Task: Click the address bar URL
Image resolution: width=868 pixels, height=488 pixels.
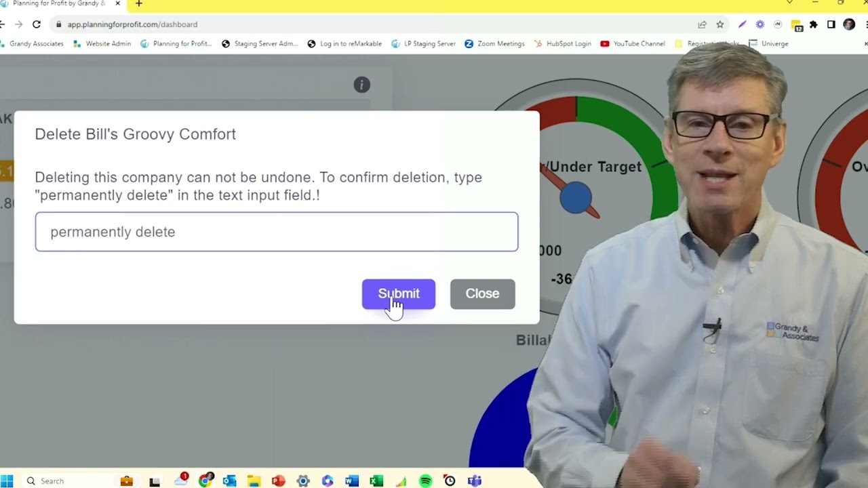Action: click(x=132, y=24)
